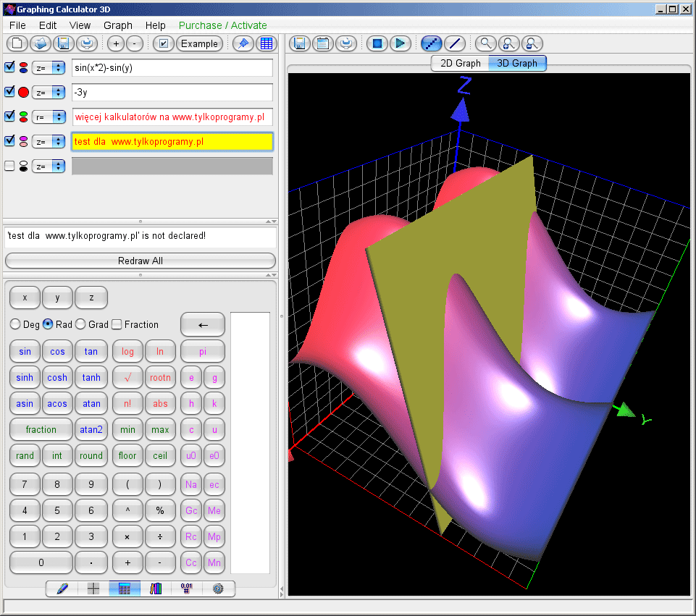696x616 pixels.
Task: Click the stop square button in the graph toolbar
Action: (377, 43)
